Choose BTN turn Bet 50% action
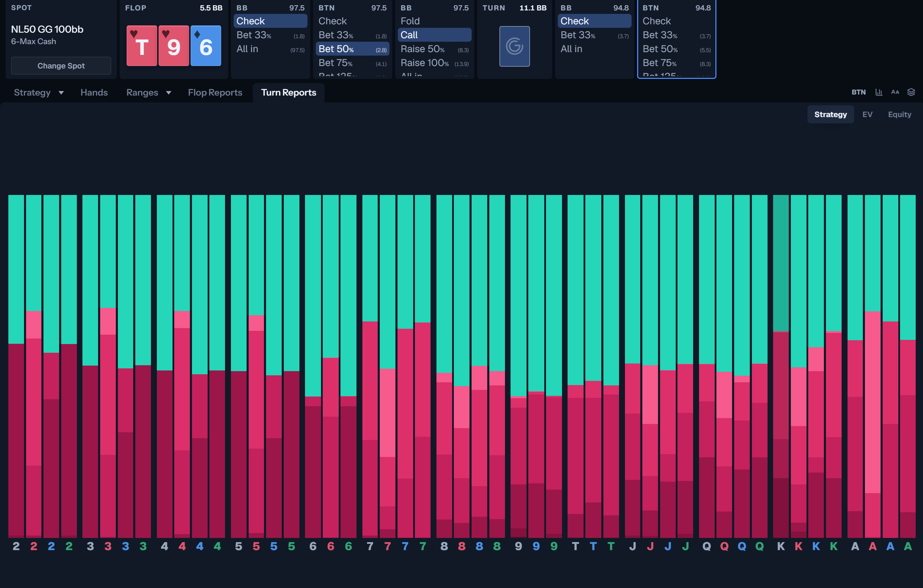 (676, 49)
